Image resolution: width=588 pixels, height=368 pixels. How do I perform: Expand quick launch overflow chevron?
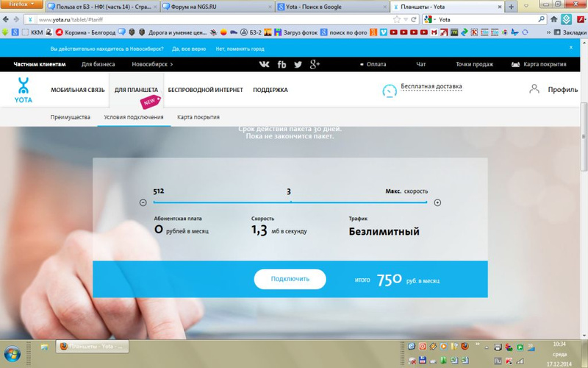[477, 344]
